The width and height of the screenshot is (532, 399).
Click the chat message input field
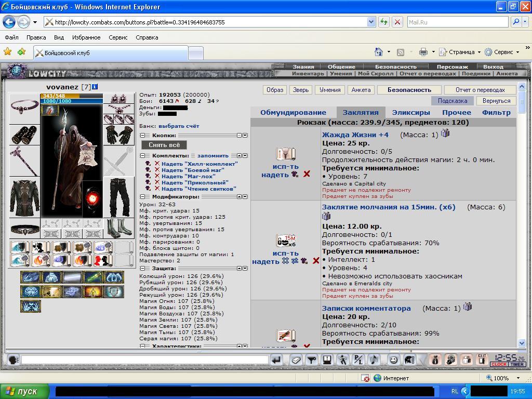pyautogui.click(x=145, y=360)
